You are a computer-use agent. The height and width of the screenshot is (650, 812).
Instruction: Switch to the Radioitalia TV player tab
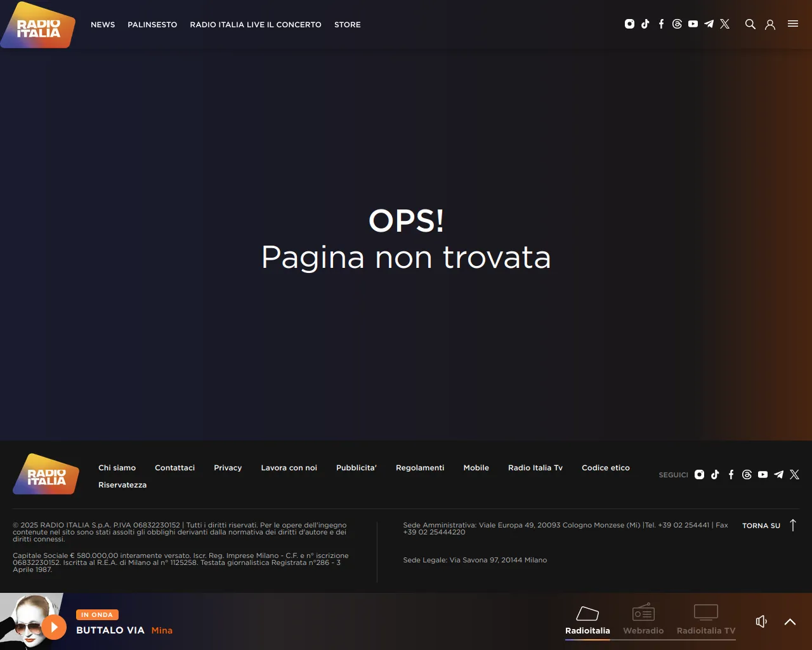(706, 621)
